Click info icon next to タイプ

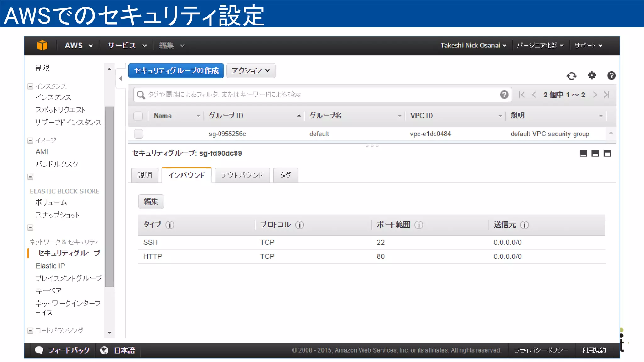[170, 225]
